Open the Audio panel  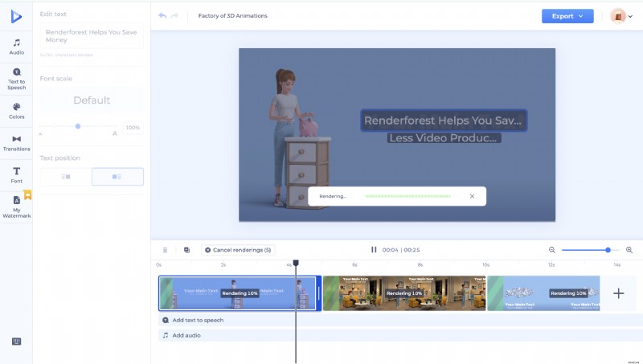click(x=16, y=47)
